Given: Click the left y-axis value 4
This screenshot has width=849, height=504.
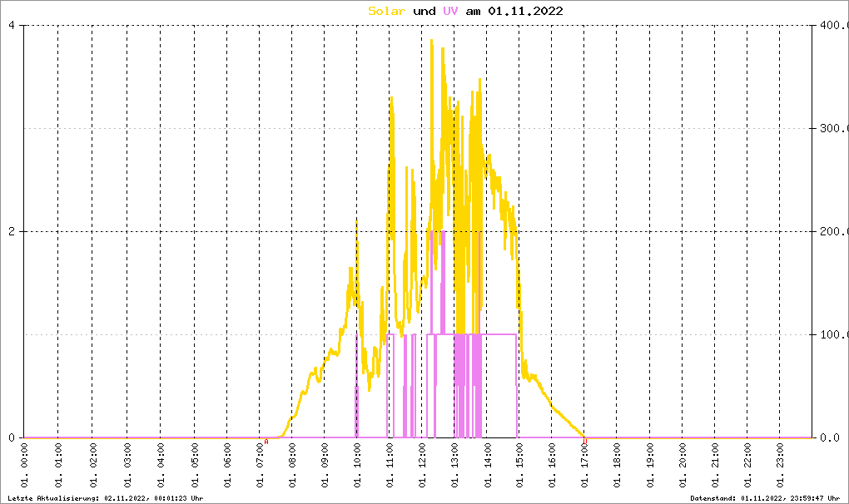Looking at the screenshot, I should pos(12,25).
